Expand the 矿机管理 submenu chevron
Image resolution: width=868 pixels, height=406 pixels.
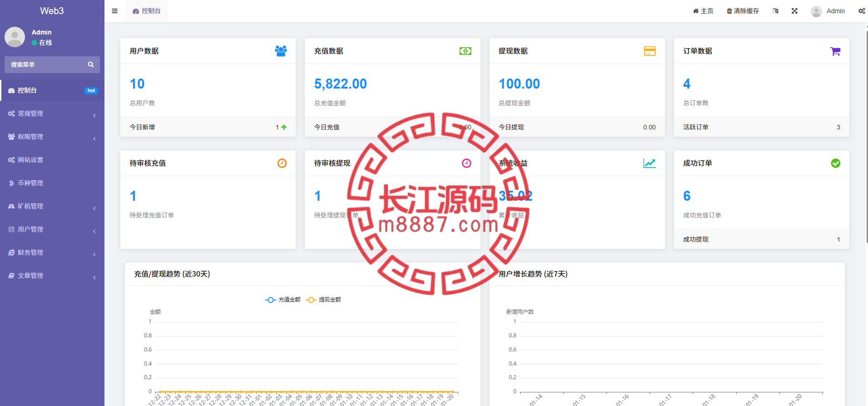click(x=94, y=208)
